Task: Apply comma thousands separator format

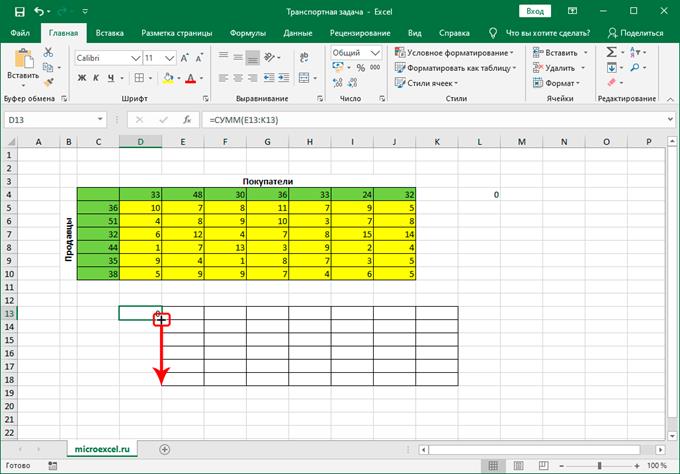Action: 375,68
